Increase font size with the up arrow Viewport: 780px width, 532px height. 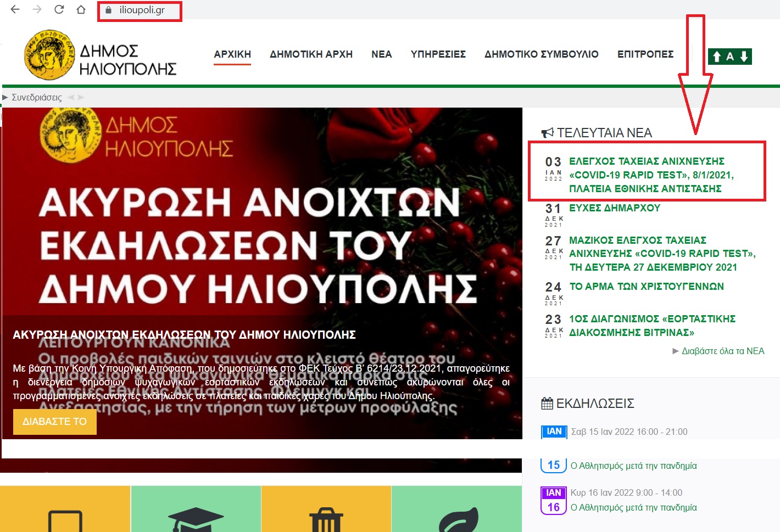[716, 57]
